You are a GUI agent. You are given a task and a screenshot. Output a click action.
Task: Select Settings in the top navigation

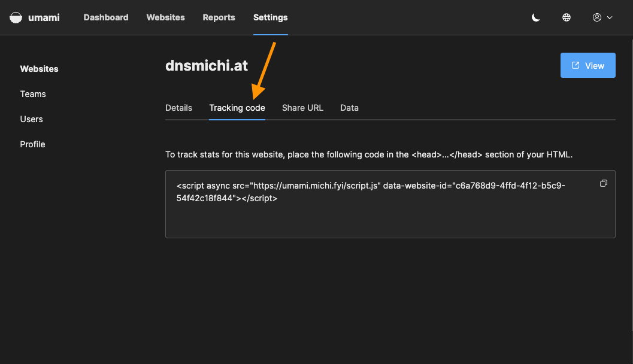270,17
